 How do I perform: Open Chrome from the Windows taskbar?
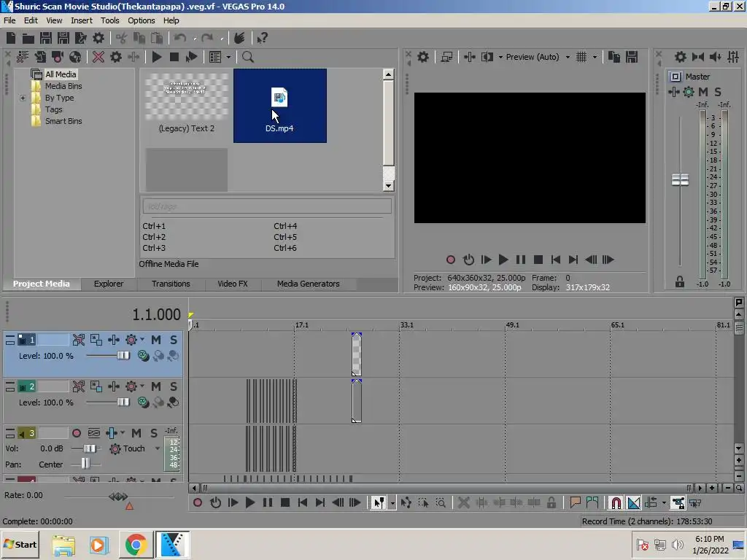136,545
